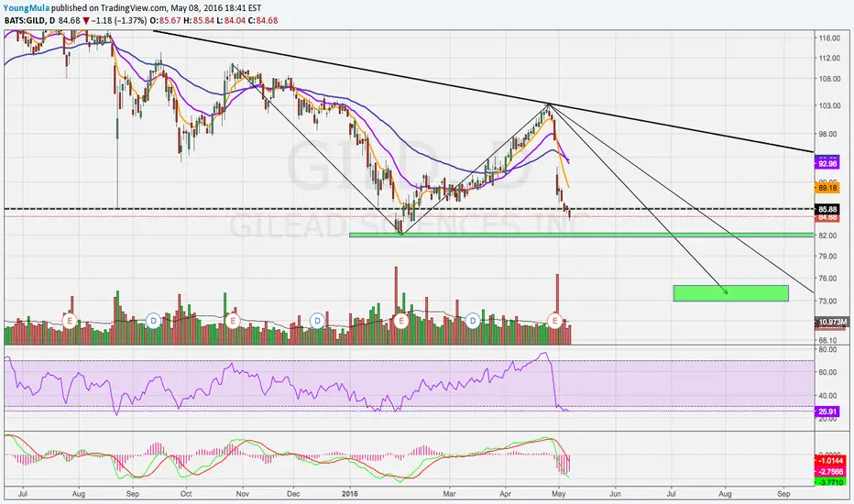Click the Jul label on time axis
The width and height of the screenshot is (854, 504).
coord(23,494)
